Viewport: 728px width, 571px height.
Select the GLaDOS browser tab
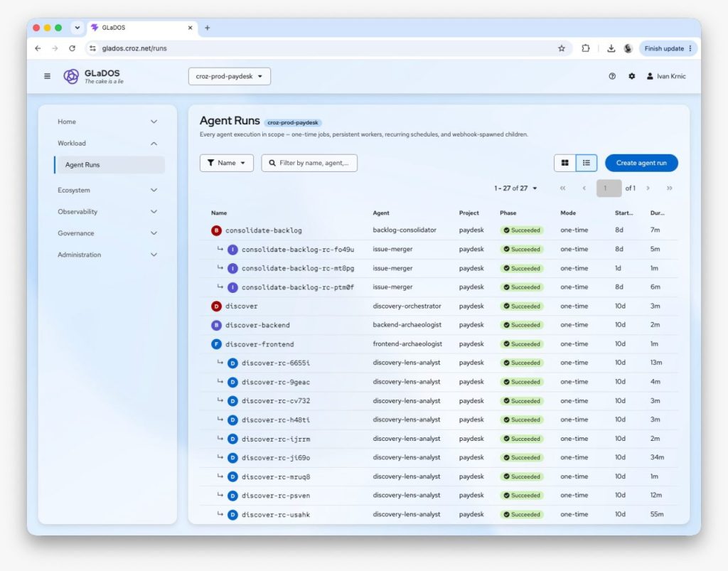coord(141,28)
